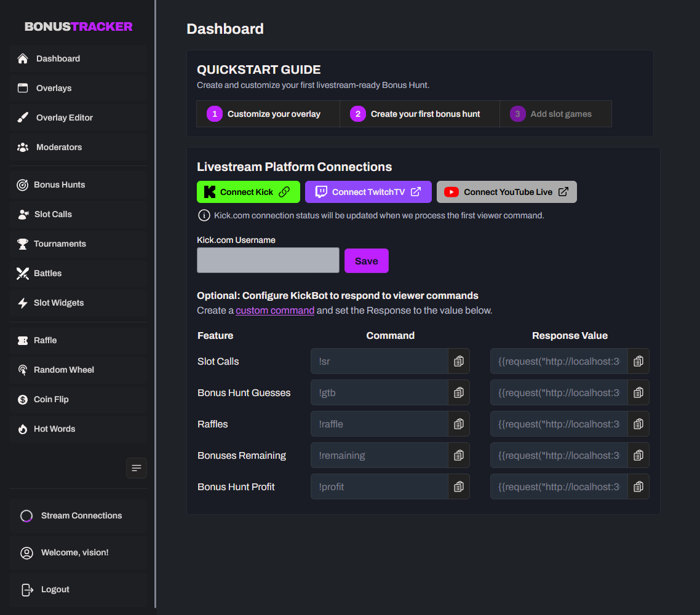Click the Kick.com Username input field
Viewport: 700px width, 615px height.
(x=268, y=260)
